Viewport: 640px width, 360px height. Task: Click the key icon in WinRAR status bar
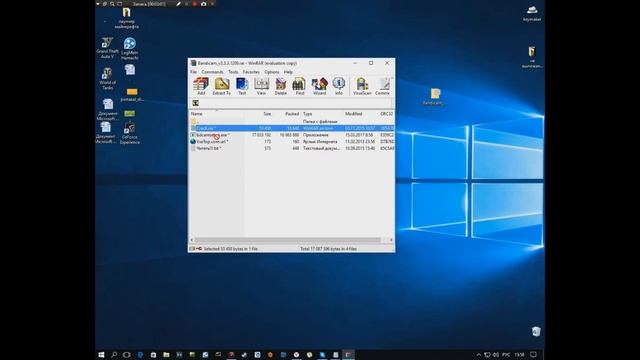[x=199, y=249]
